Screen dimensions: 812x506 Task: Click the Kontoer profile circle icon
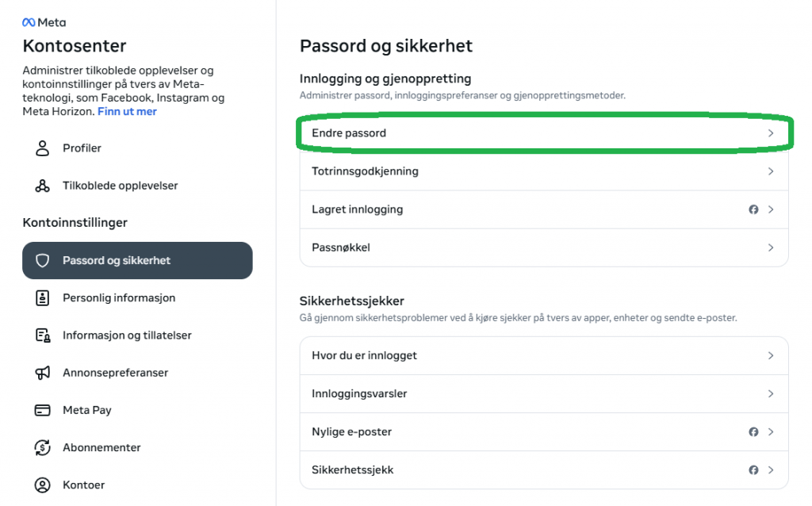pyautogui.click(x=43, y=485)
